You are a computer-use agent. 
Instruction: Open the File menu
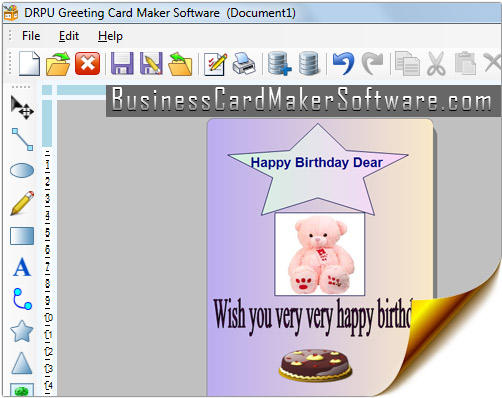pyautogui.click(x=31, y=36)
